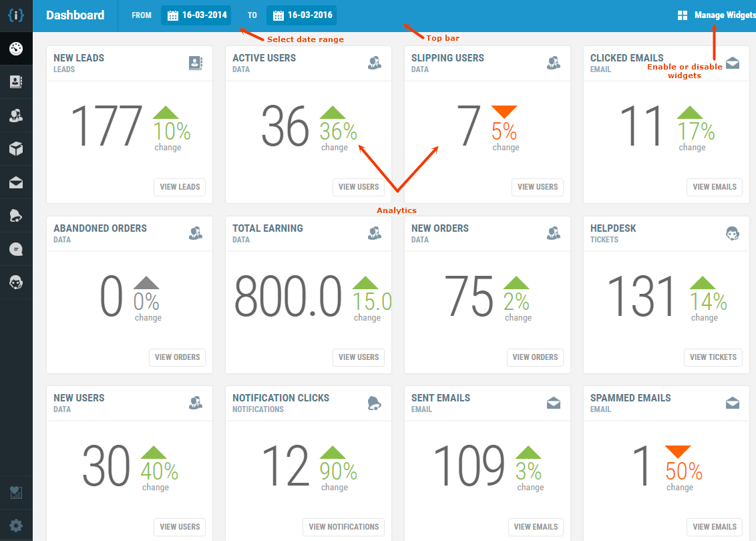Click the support headset icon in the sidebar
Viewport: 756px width, 541px height.
coord(15,282)
